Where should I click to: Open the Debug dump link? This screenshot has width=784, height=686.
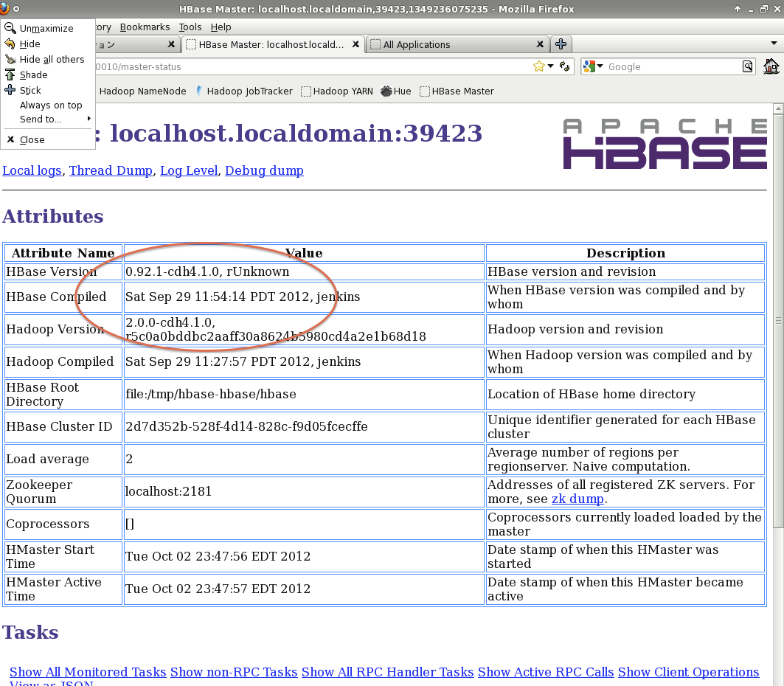pyautogui.click(x=264, y=170)
